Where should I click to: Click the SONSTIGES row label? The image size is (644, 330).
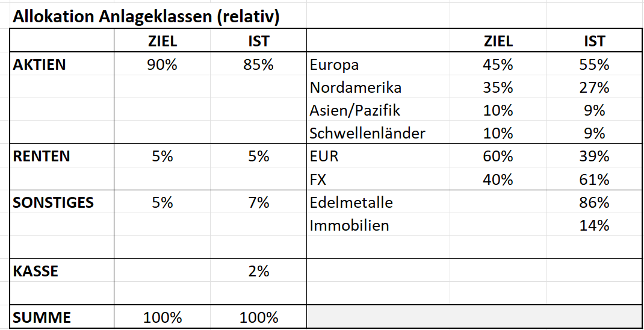click(x=54, y=202)
